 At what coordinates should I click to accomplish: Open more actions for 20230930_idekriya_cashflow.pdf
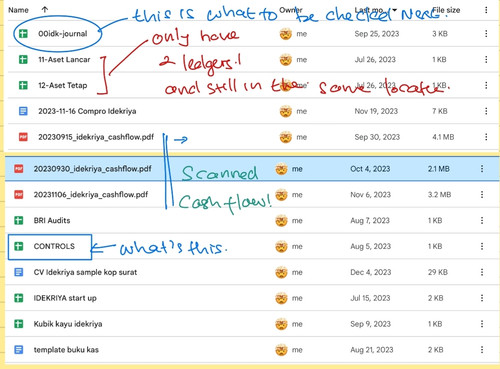pyautogui.click(x=482, y=169)
